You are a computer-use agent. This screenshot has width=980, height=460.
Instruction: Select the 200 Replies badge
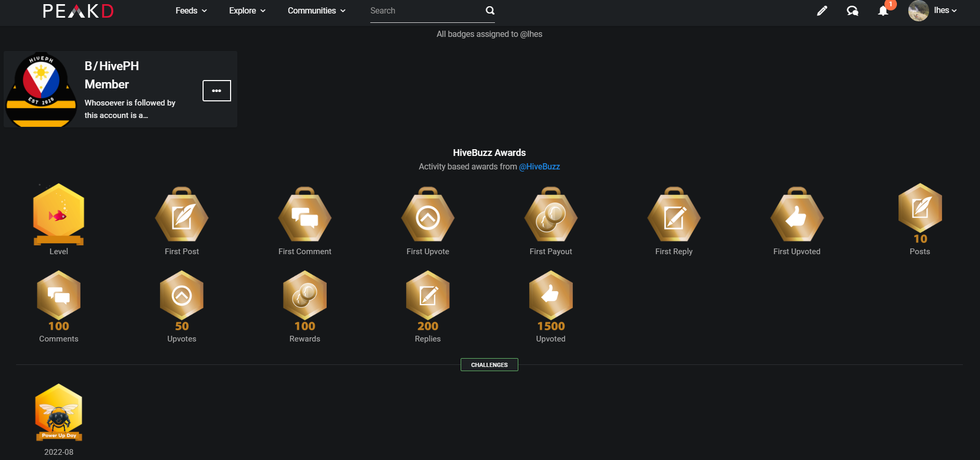pos(428,301)
